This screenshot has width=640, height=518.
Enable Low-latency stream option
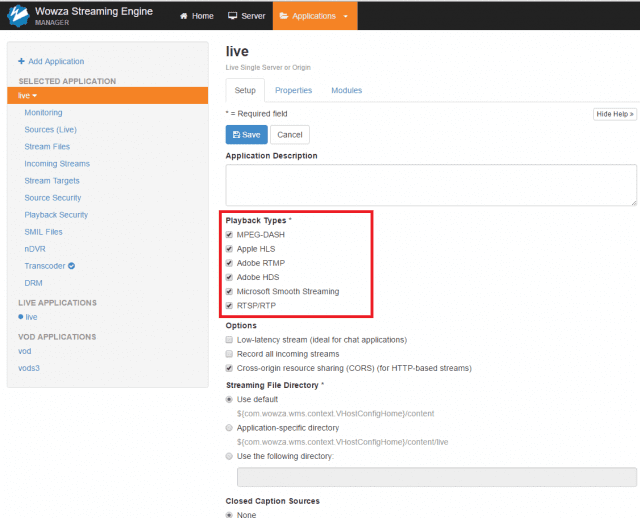coord(229,340)
